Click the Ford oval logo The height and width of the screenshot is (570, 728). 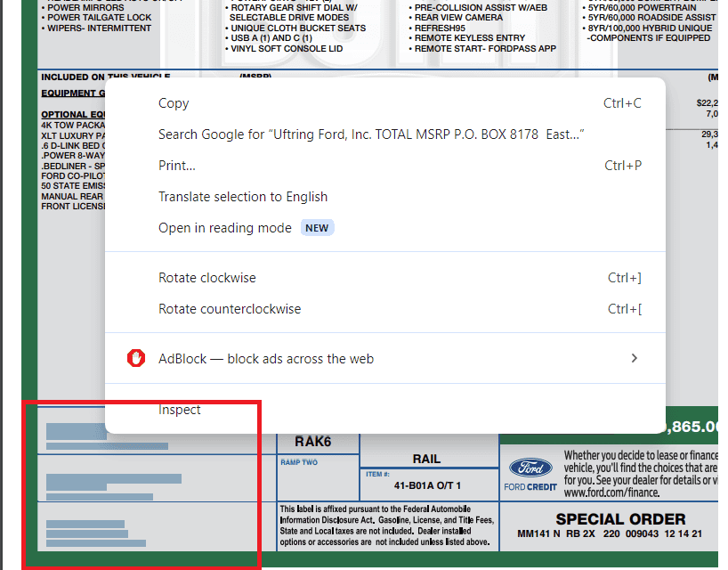[530, 468]
